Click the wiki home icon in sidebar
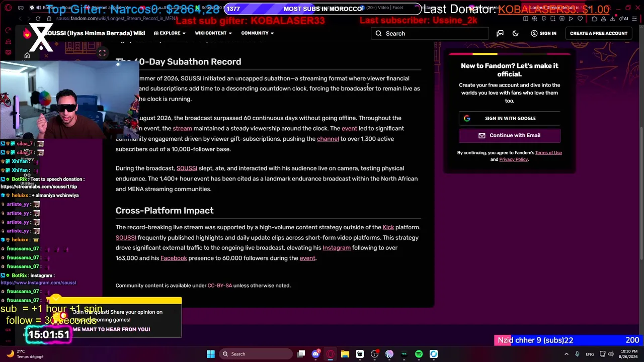The image size is (644, 362). click(27, 55)
